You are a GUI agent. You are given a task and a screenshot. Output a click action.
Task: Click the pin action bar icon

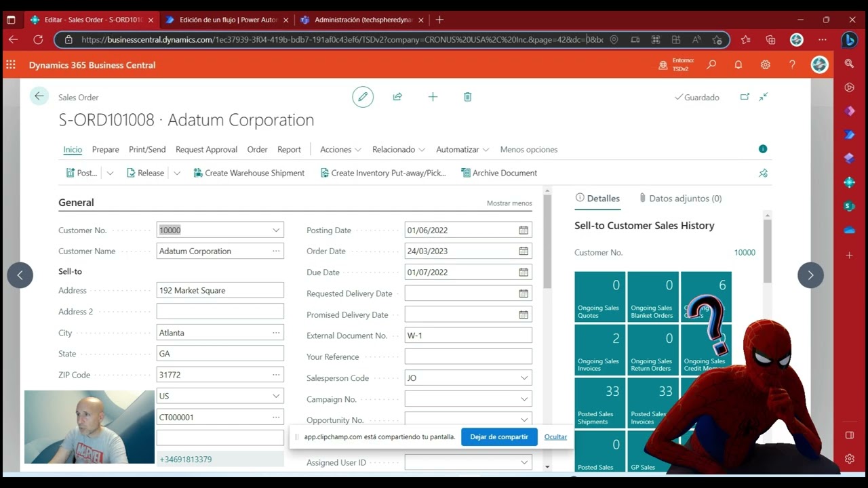point(763,173)
